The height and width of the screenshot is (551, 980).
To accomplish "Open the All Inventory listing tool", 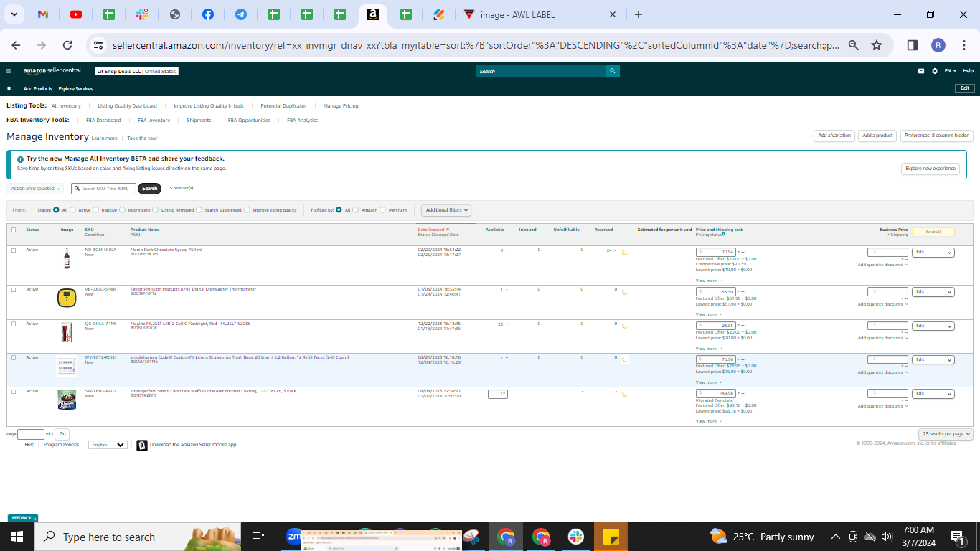I will pos(66,106).
